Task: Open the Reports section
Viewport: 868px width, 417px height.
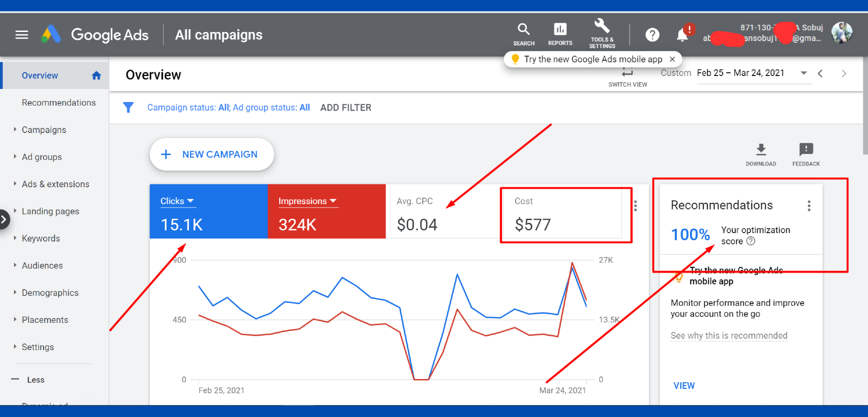Action: click(560, 29)
